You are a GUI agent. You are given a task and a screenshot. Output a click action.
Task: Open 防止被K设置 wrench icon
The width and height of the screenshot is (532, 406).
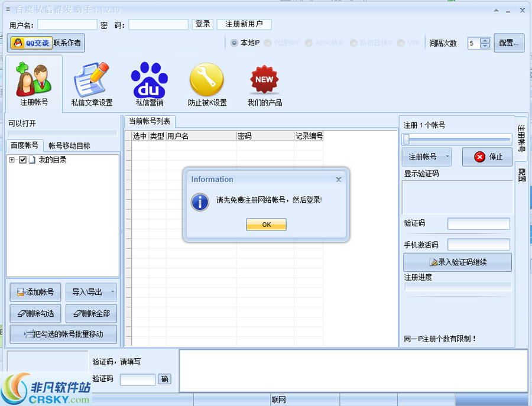click(x=207, y=84)
